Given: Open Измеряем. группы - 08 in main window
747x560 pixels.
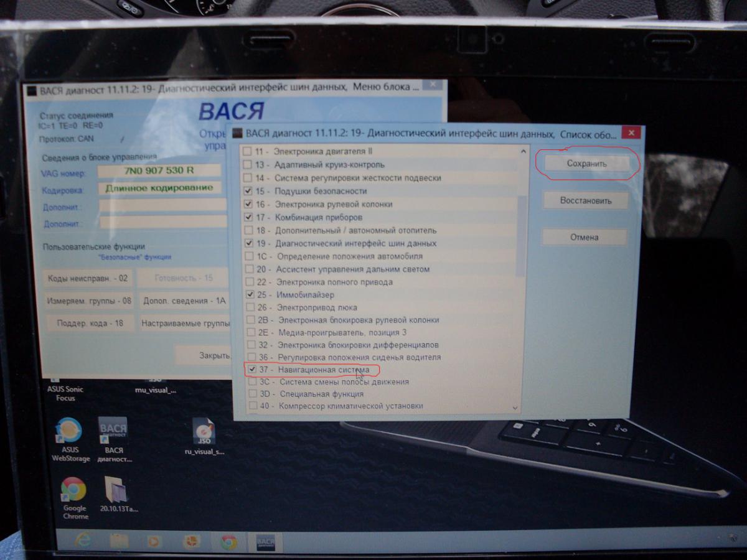Looking at the screenshot, I should pyautogui.click(x=89, y=301).
